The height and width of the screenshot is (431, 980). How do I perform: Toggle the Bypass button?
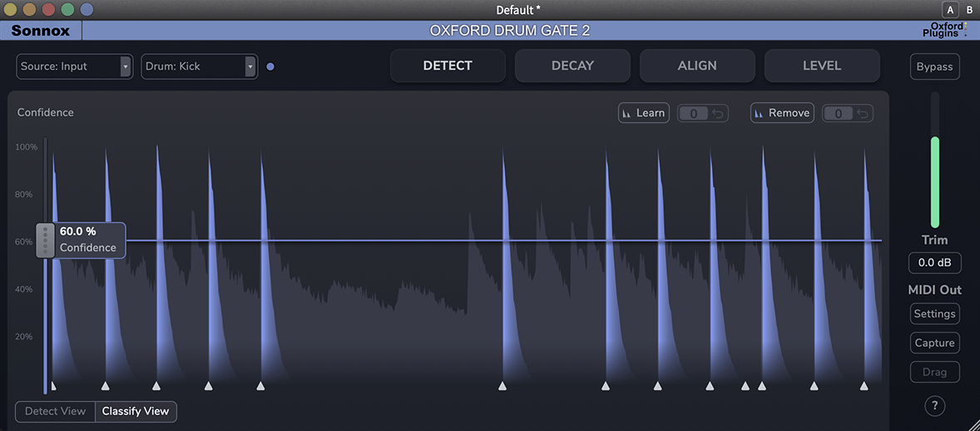[934, 67]
